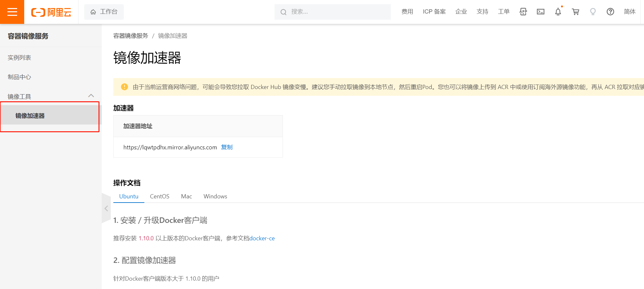The height and width of the screenshot is (289, 644).
Task: Open the 费用 menu
Action: pyautogui.click(x=407, y=12)
